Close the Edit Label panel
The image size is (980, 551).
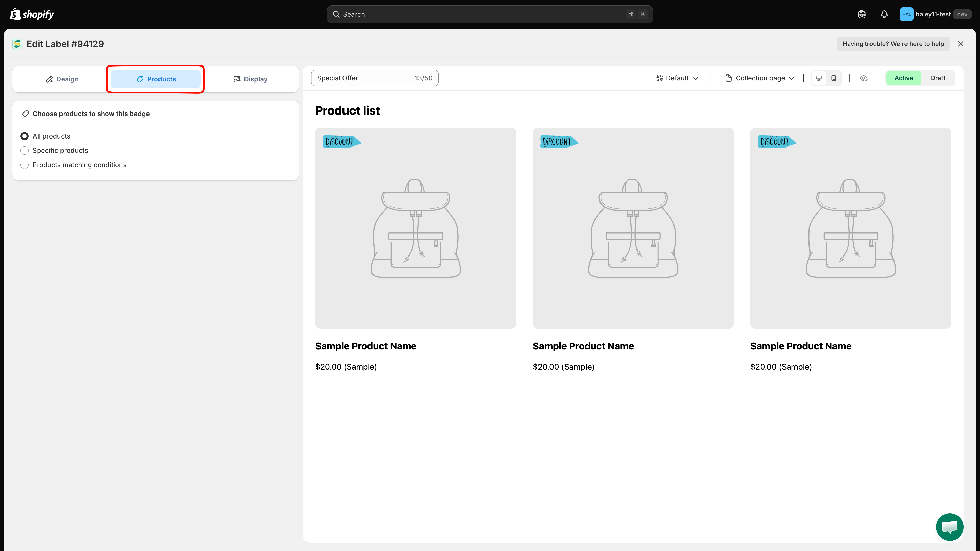click(x=961, y=44)
